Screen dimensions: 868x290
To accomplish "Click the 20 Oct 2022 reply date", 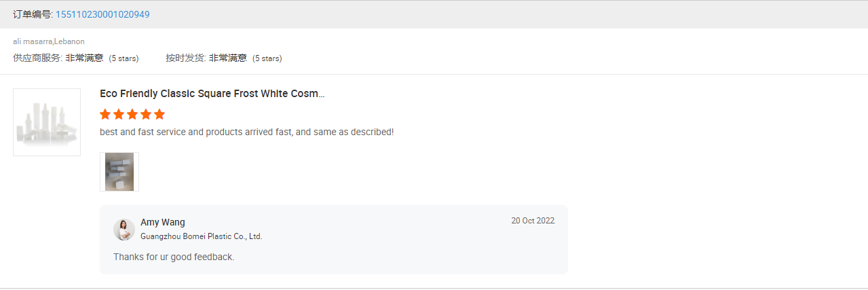I will [533, 221].
